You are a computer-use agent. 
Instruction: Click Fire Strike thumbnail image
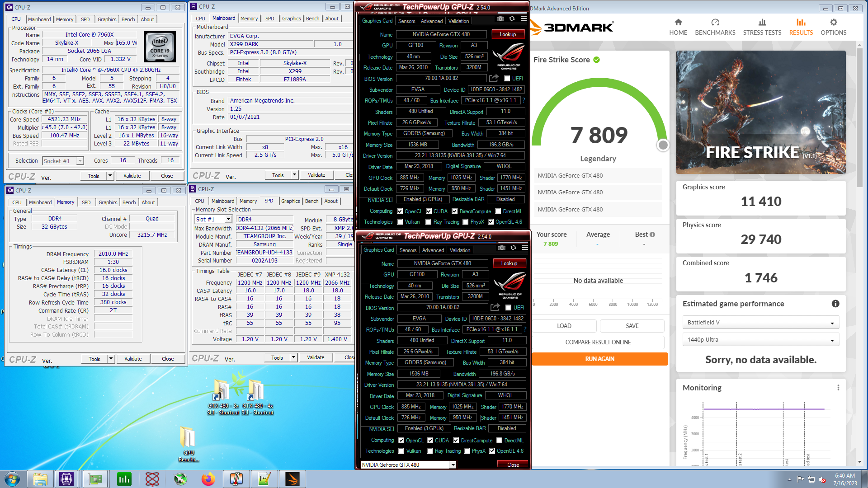point(761,112)
